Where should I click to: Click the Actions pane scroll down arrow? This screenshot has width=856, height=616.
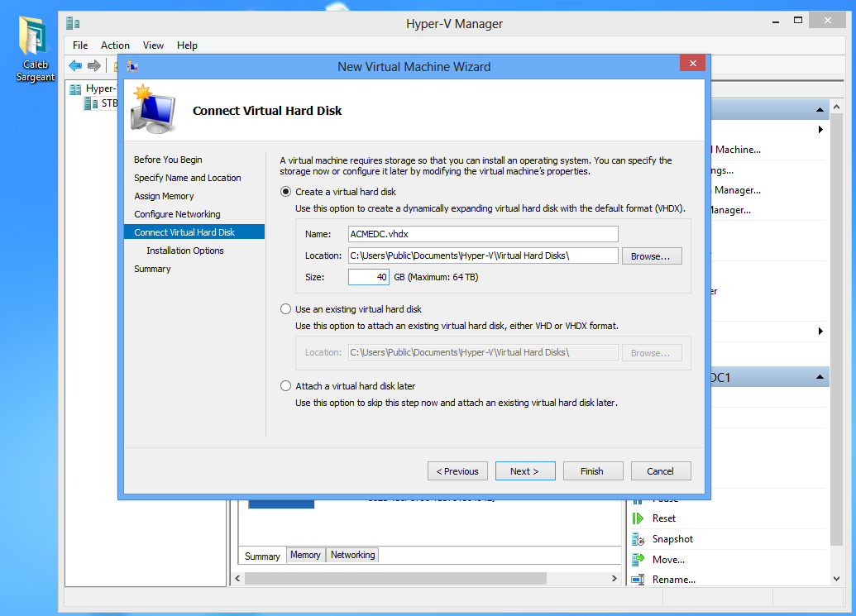pyautogui.click(x=836, y=579)
